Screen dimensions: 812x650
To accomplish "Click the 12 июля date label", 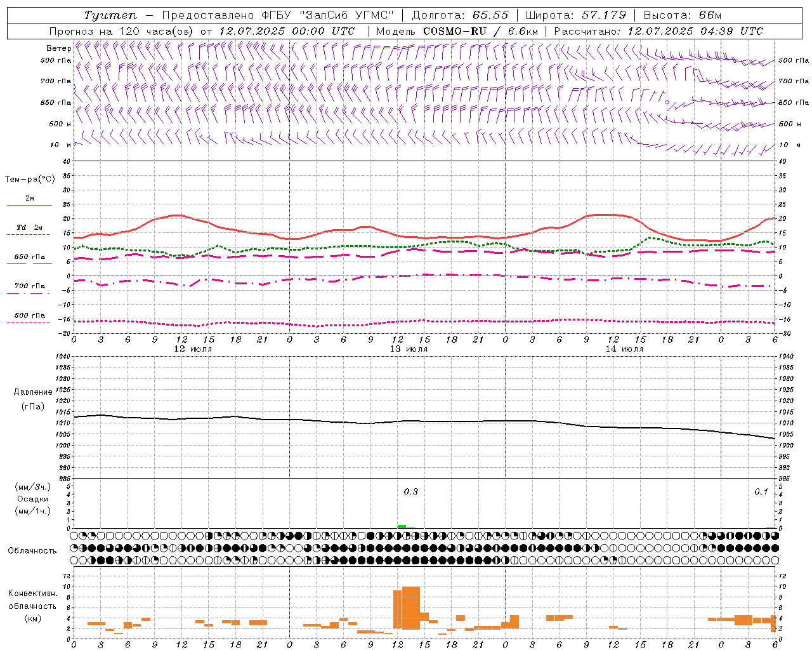I will click(x=193, y=349).
